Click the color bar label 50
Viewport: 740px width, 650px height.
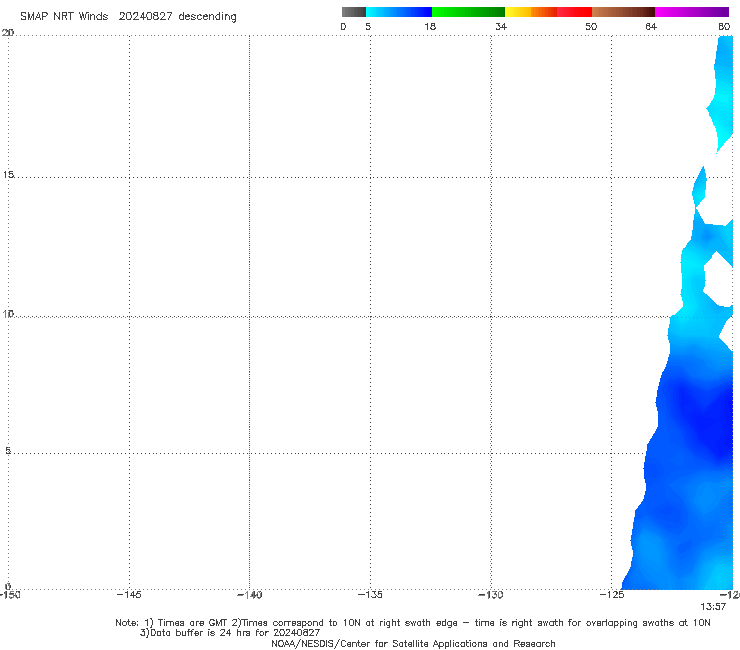591,26
